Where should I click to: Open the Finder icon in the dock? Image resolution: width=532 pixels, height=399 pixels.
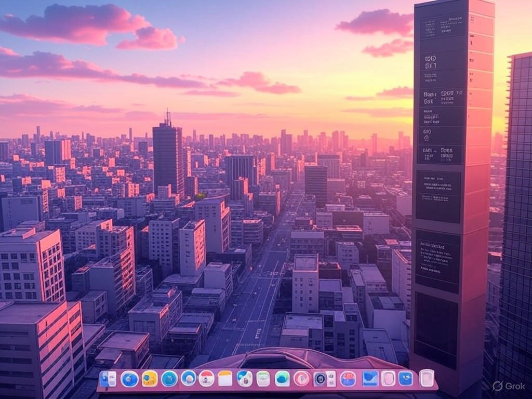(108, 379)
